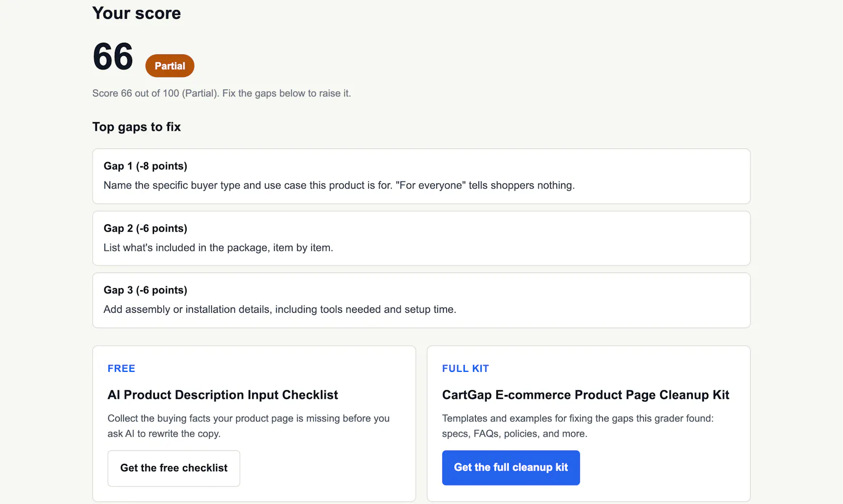Viewport: 843px width, 504px height.
Task: Click the Get the free checklist button
Action: click(x=174, y=468)
